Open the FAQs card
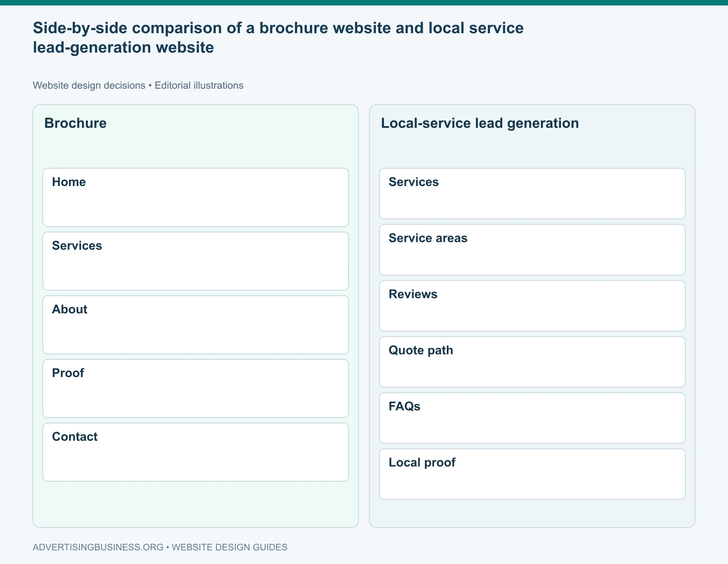 coord(532,418)
